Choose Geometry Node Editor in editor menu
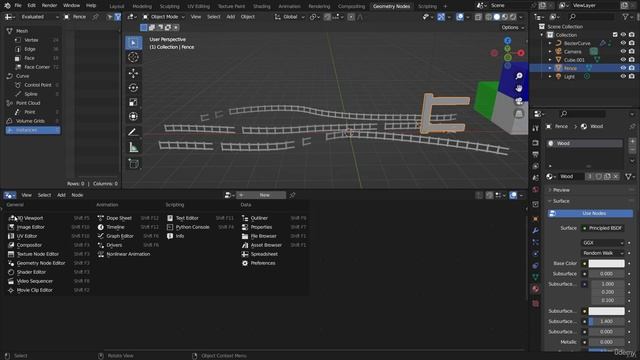 [41, 263]
